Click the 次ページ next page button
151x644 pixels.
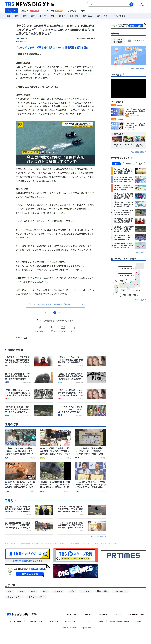pyautogui.click(x=56, y=304)
